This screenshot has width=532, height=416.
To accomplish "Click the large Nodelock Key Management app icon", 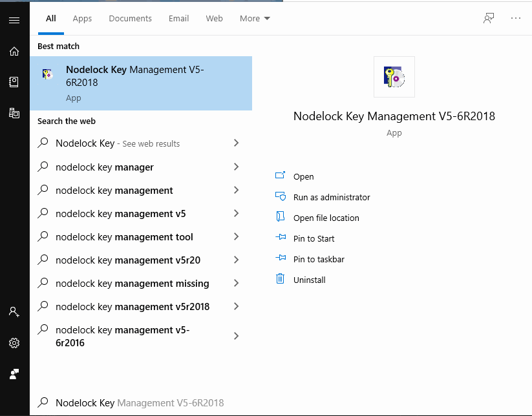I will point(394,77).
